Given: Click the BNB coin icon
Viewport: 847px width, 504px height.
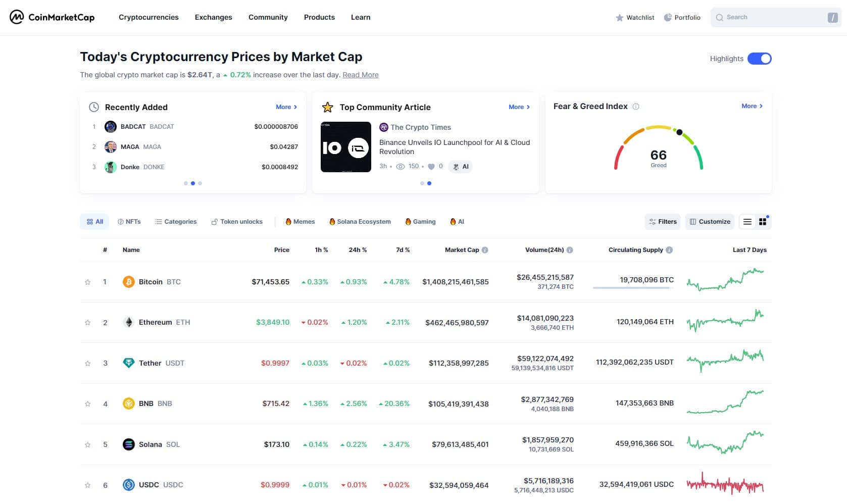Looking at the screenshot, I should click(x=129, y=404).
